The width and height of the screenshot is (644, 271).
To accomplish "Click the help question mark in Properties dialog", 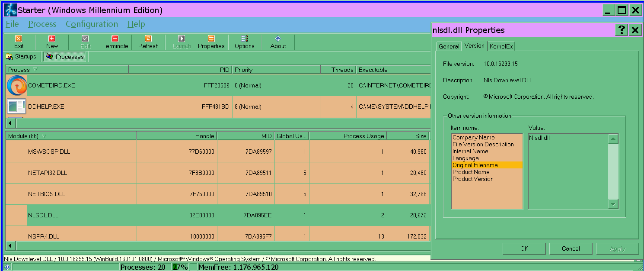I will [x=622, y=30].
